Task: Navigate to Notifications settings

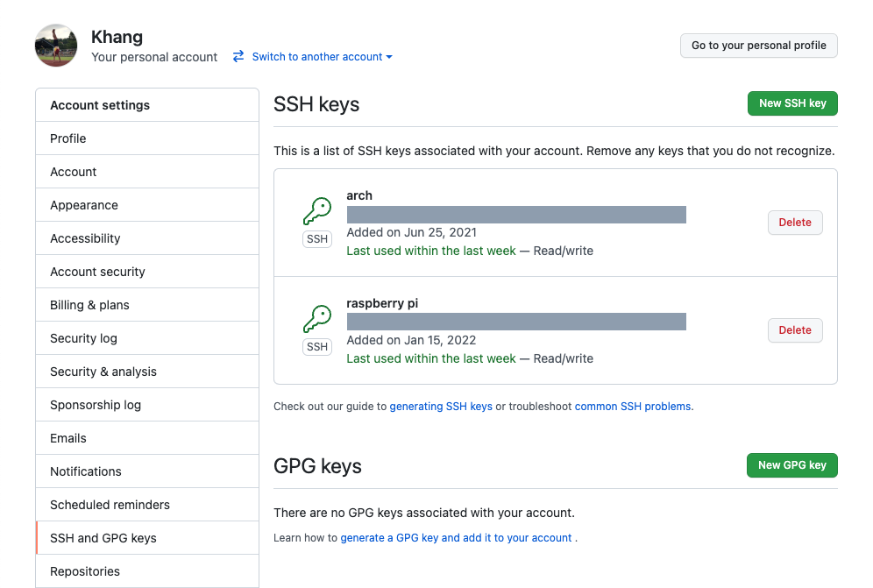Action: (85, 471)
